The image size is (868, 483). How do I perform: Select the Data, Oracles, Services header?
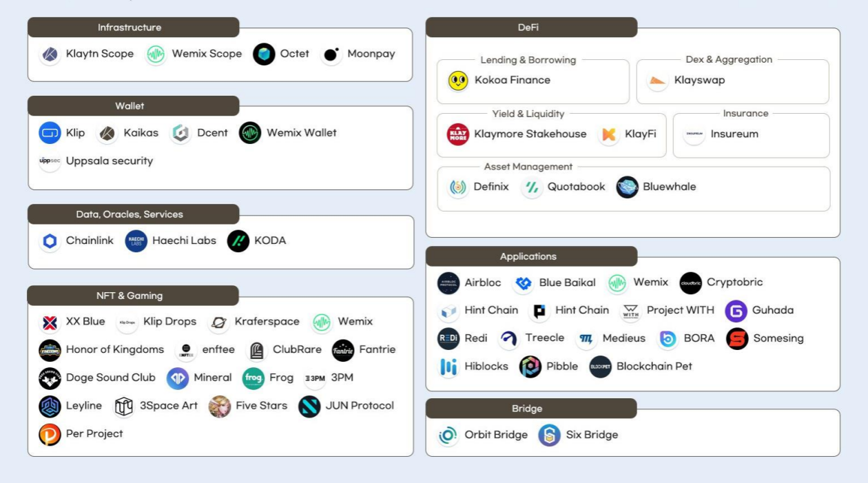click(x=133, y=214)
